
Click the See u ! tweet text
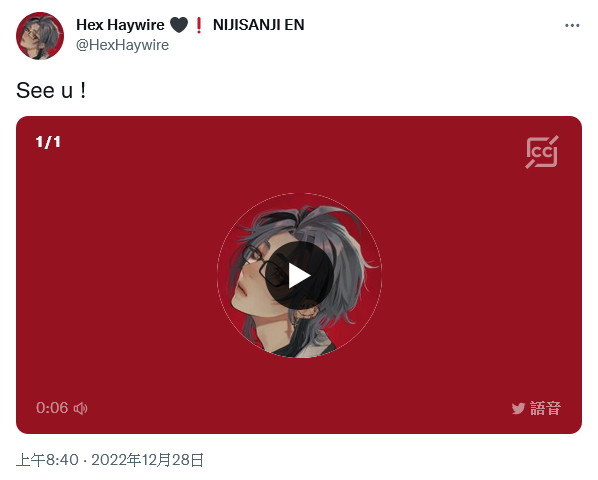coord(51,91)
